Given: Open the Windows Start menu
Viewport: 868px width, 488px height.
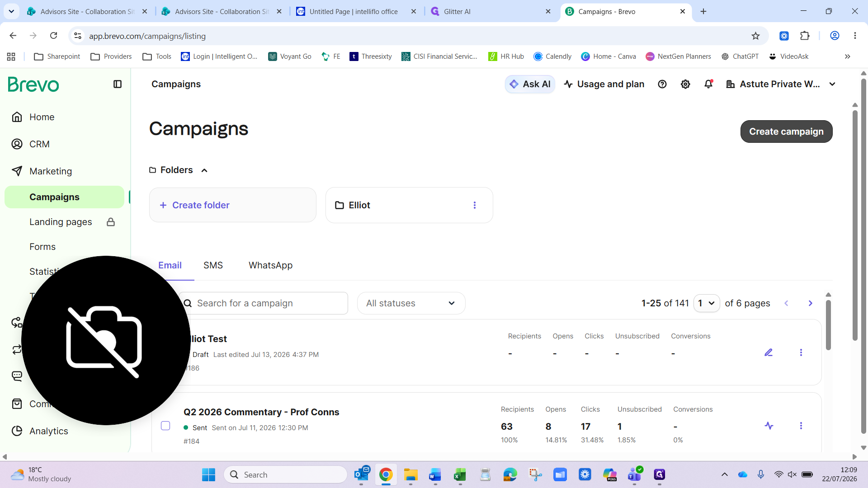Looking at the screenshot, I should click(208, 475).
